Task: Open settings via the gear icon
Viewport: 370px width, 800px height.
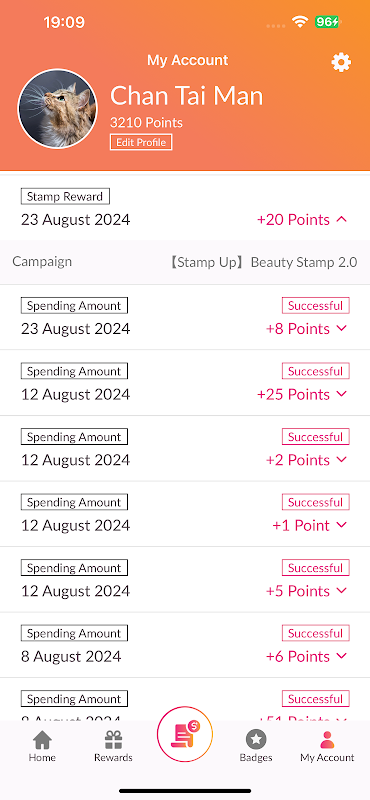Action: [341, 63]
